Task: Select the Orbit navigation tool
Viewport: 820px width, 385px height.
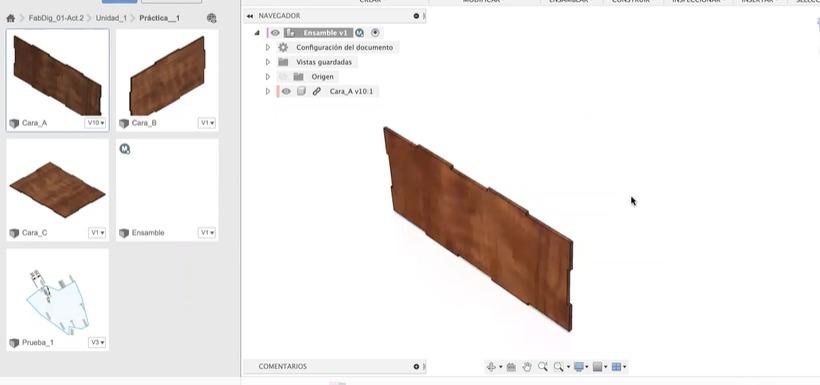Action: coord(491,367)
